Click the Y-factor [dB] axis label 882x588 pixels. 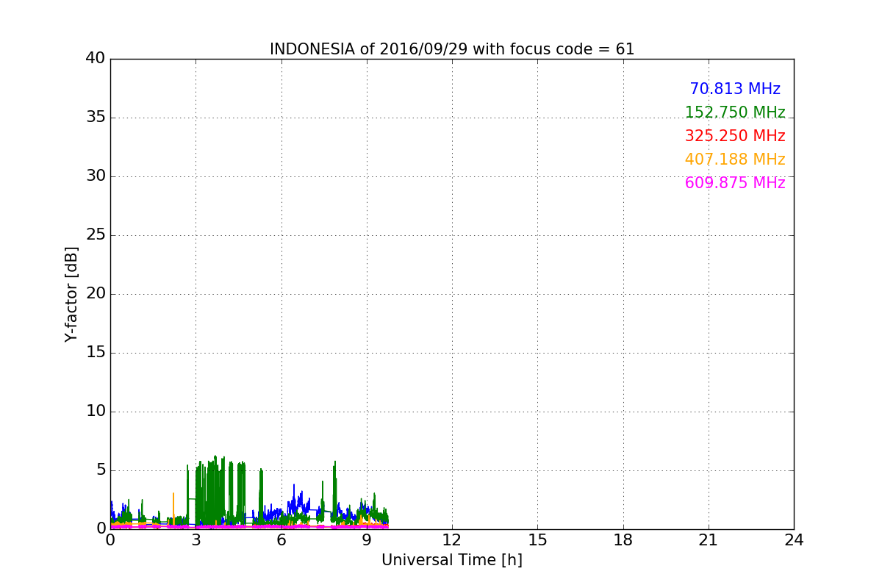point(71,294)
